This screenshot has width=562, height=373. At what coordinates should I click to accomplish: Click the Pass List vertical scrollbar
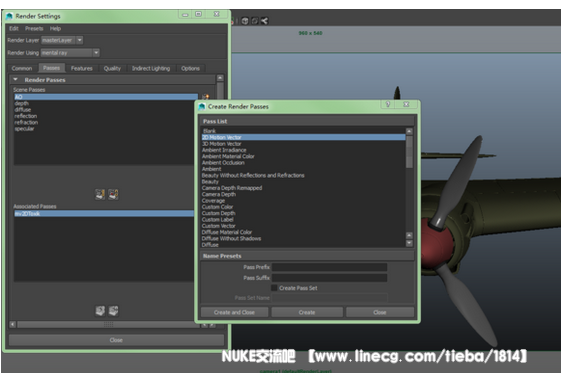409,187
